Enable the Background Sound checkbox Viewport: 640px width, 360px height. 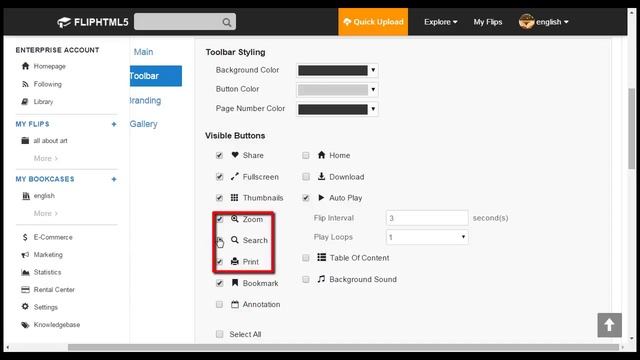click(306, 280)
